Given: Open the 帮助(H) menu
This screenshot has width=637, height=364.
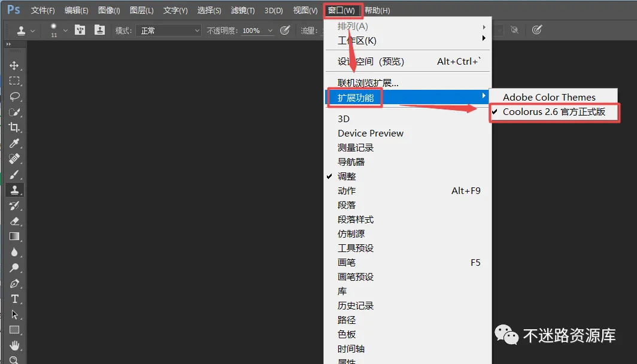Looking at the screenshot, I should point(377,10).
